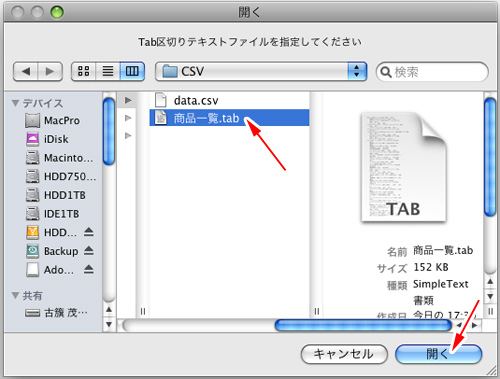
Task: Switch to icon view mode
Action: point(83,71)
